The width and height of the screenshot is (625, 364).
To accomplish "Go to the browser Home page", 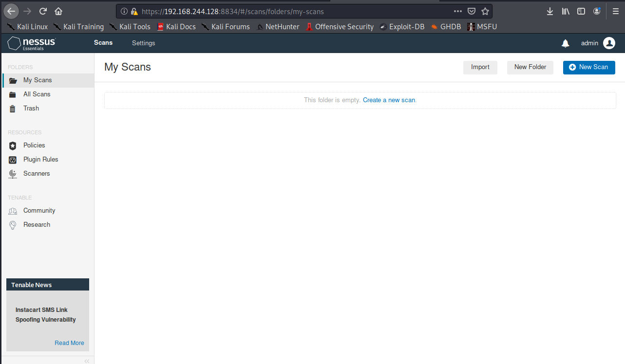I will 58,11.
